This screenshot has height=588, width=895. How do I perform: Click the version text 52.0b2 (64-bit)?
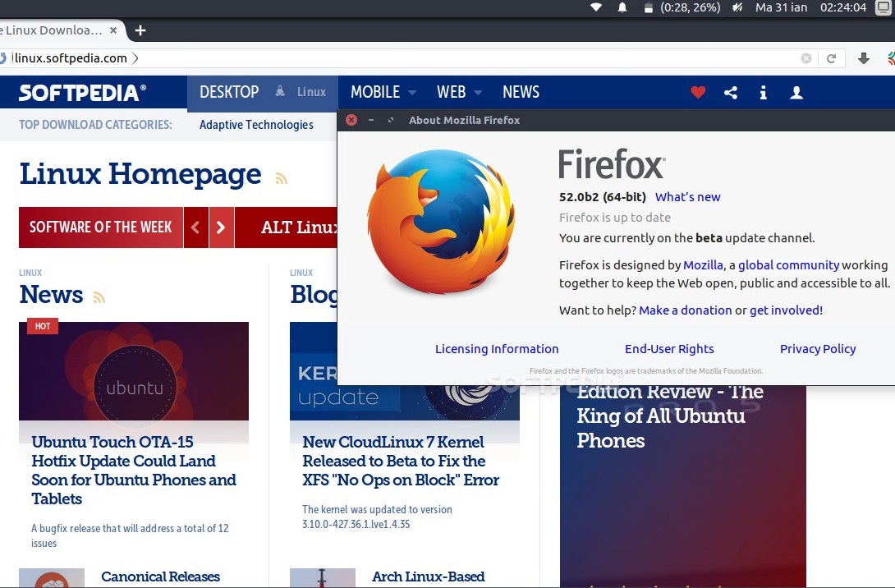coord(602,197)
